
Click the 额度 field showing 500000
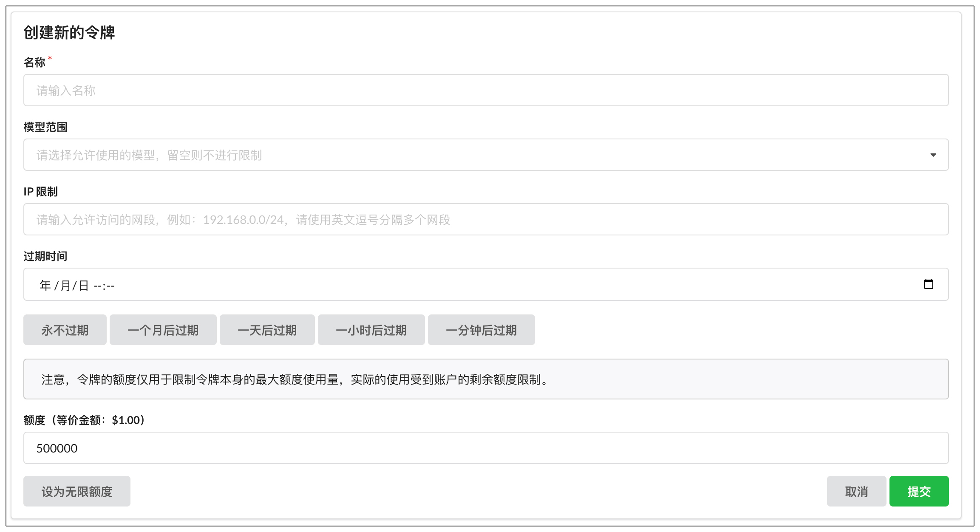click(485, 448)
